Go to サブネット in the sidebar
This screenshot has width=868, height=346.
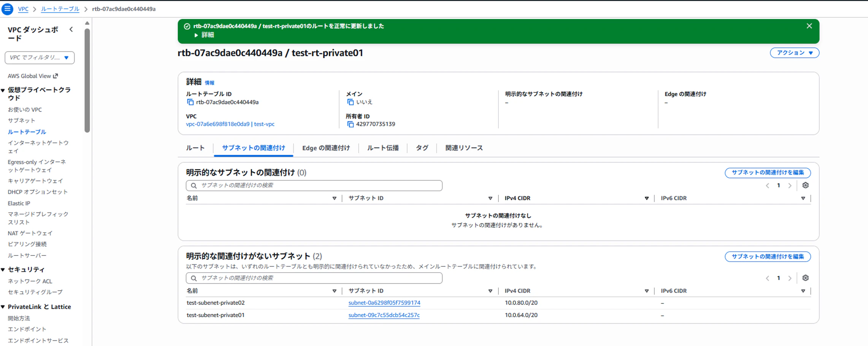pos(21,121)
